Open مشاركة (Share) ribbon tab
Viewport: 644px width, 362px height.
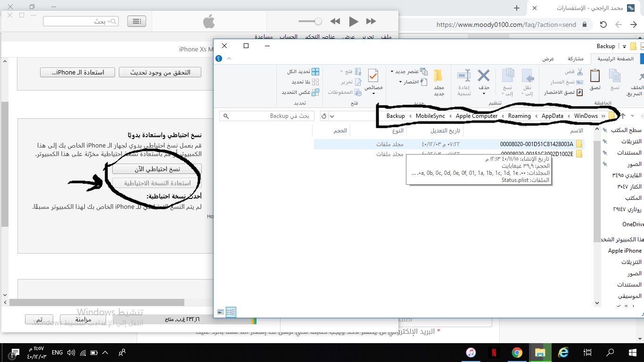point(575,59)
